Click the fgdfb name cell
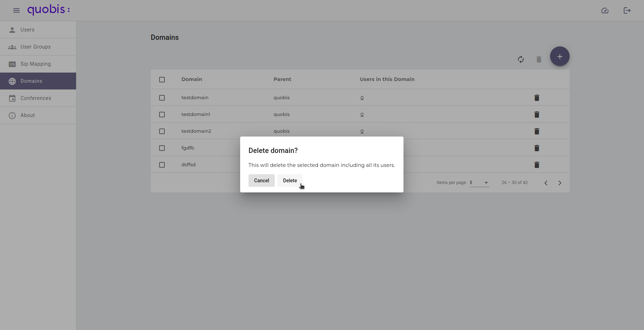This screenshot has width=644, height=330. point(188,148)
